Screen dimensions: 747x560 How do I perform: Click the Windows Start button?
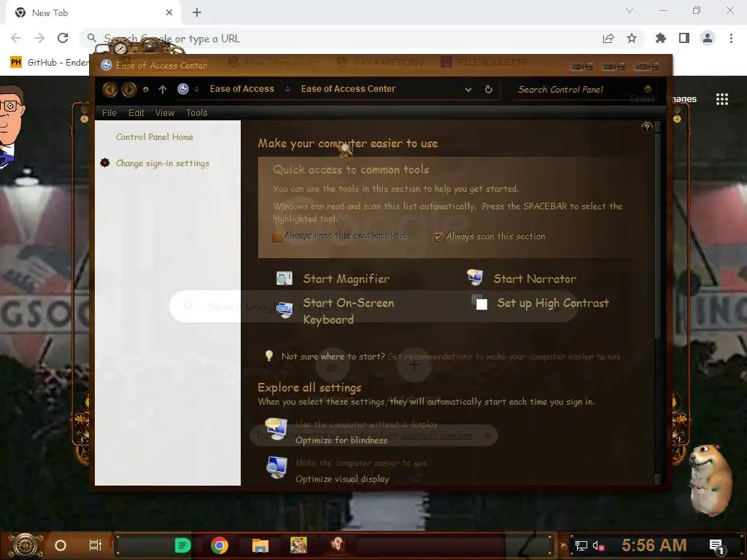[26, 545]
